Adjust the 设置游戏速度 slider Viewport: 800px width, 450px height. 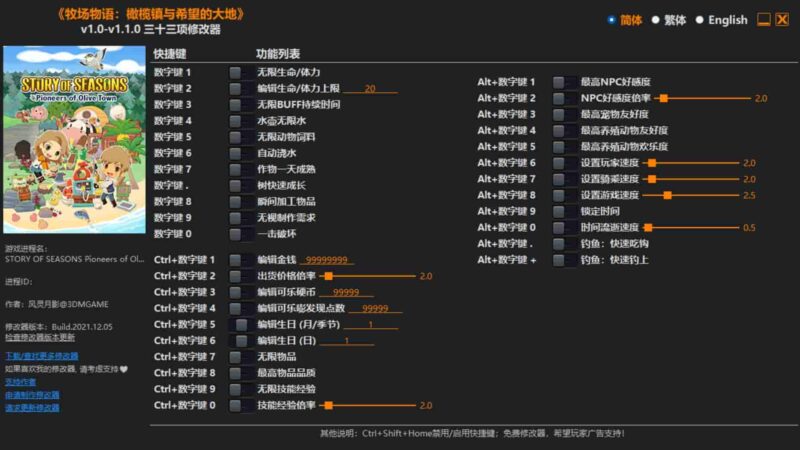point(691,195)
